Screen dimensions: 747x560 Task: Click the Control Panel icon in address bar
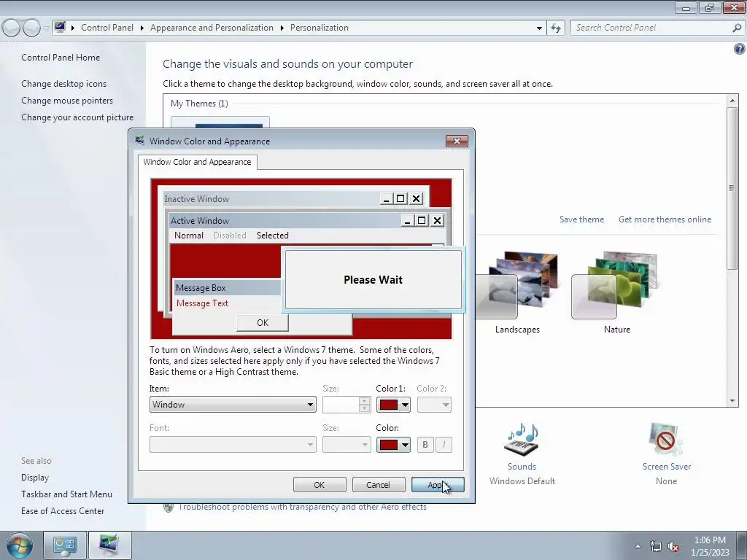(x=60, y=27)
